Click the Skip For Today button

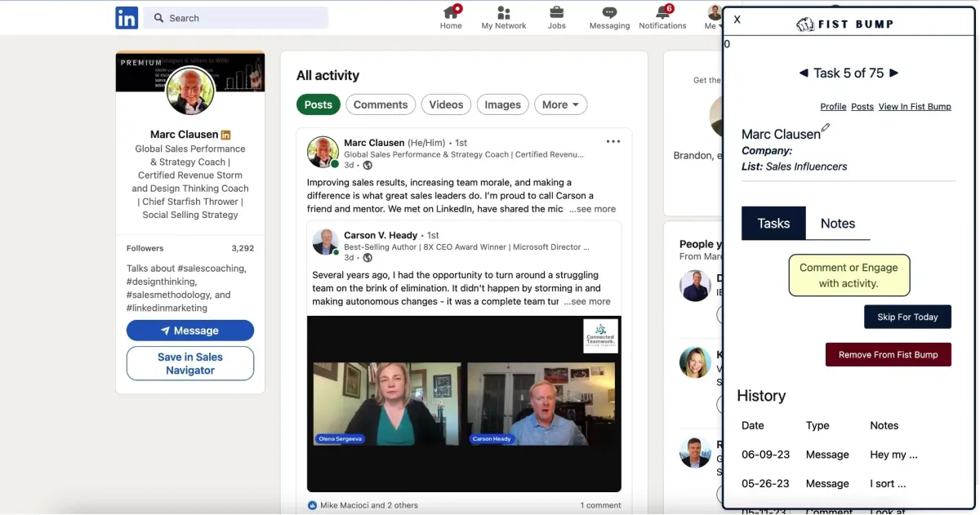coord(907,317)
